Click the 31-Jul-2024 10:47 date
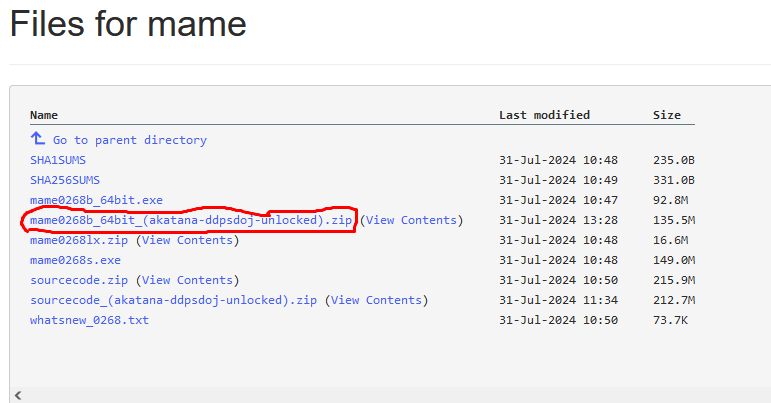The width and height of the screenshot is (771, 403). click(558, 201)
